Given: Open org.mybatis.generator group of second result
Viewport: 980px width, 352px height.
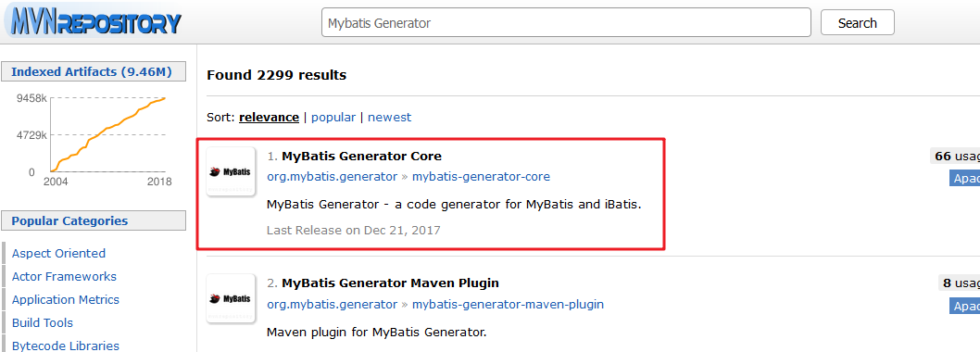Looking at the screenshot, I should 332,305.
